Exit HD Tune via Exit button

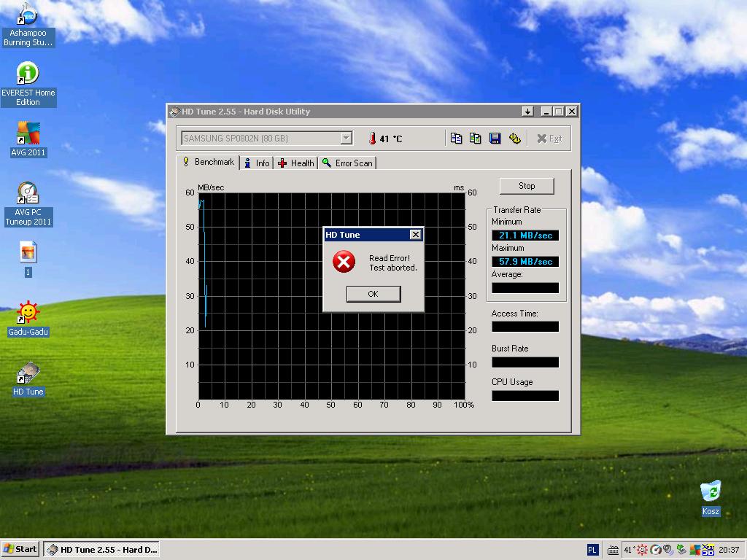tap(549, 139)
